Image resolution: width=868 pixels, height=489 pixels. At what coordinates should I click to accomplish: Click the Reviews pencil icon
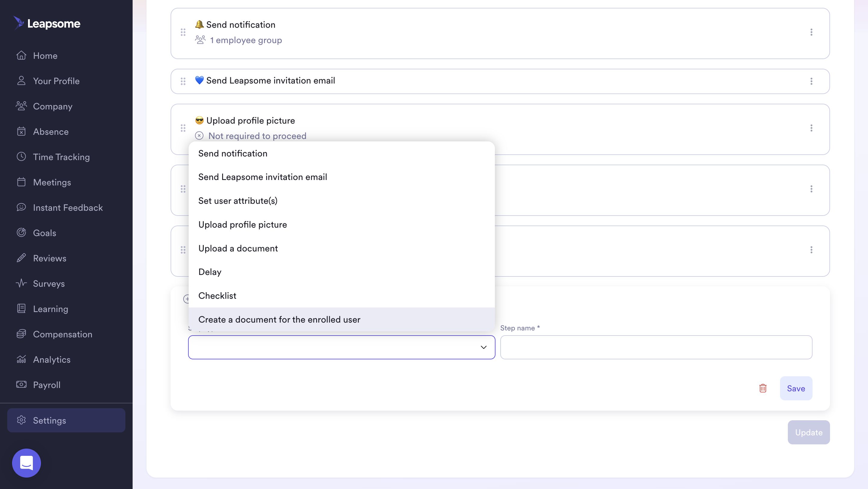click(x=21, y=258)
